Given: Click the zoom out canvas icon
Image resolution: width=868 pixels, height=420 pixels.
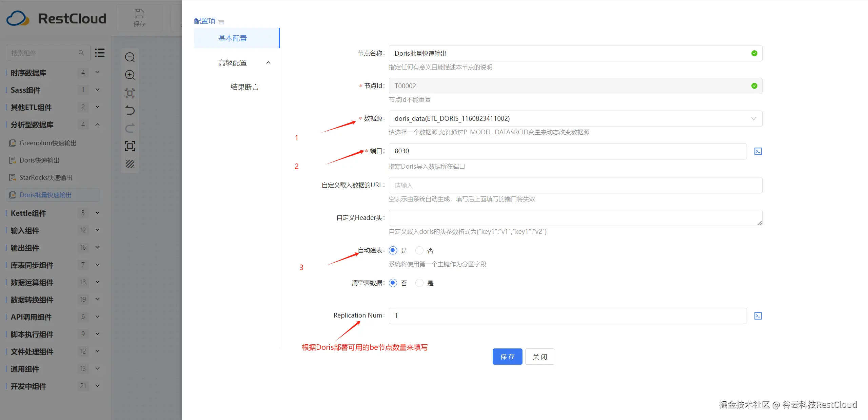Looking at the screenshot, I should [x=130, y=57].
